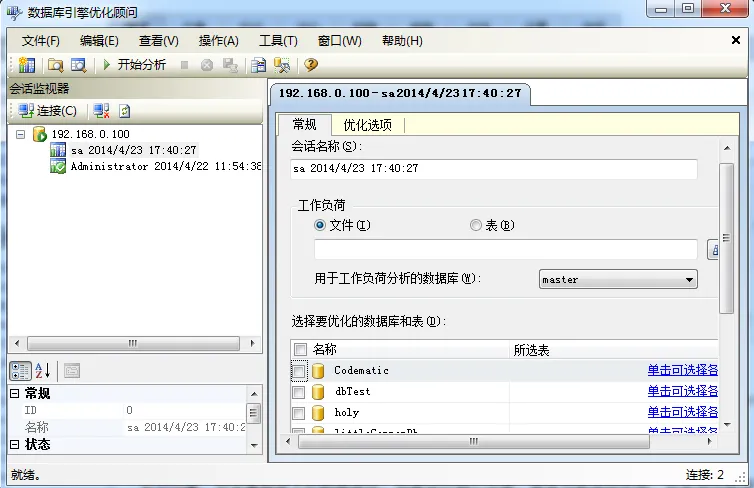Click the grayed property pages icon
Image resolution: width=754 pixels, height=488 pixels.
72,371
